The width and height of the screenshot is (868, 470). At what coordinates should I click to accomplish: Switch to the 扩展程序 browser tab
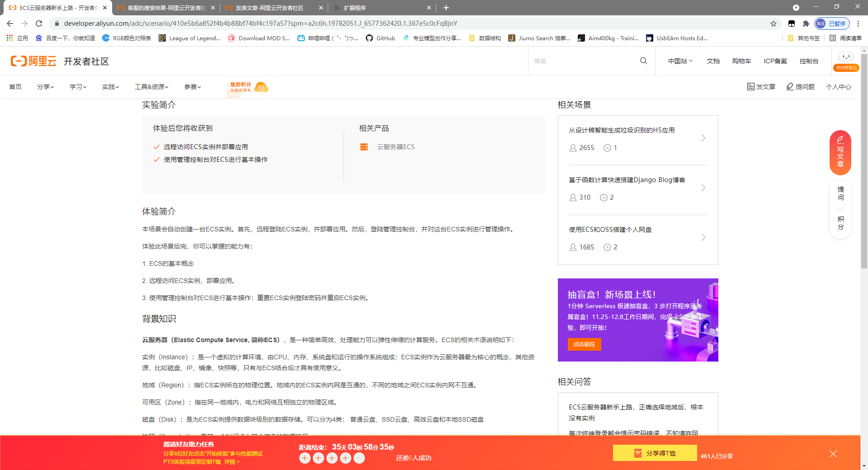point(382,8)
